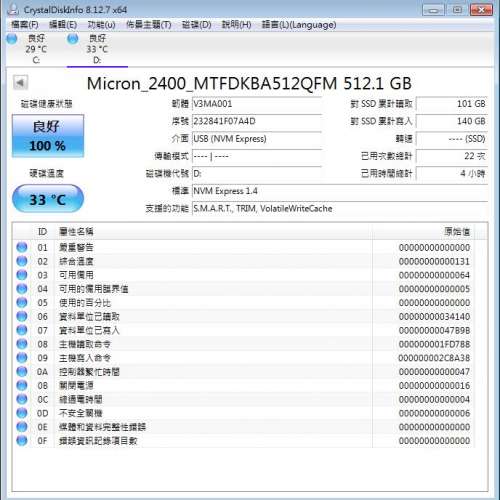This screenshot has width=500, height=500.
Task: Click the 原始值 raw value column header
Action: (423, 231)
